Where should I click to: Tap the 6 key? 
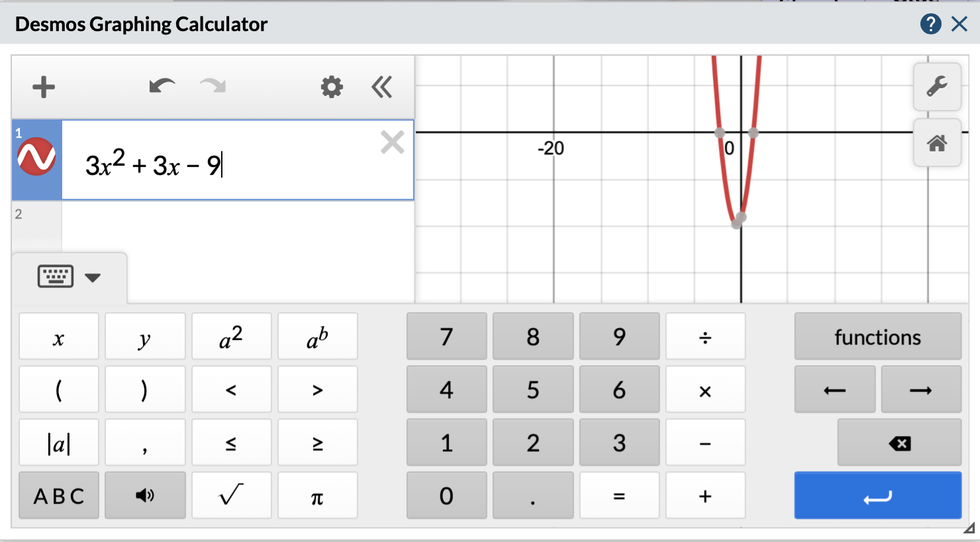pyautogui.click(x=620, y=390)
